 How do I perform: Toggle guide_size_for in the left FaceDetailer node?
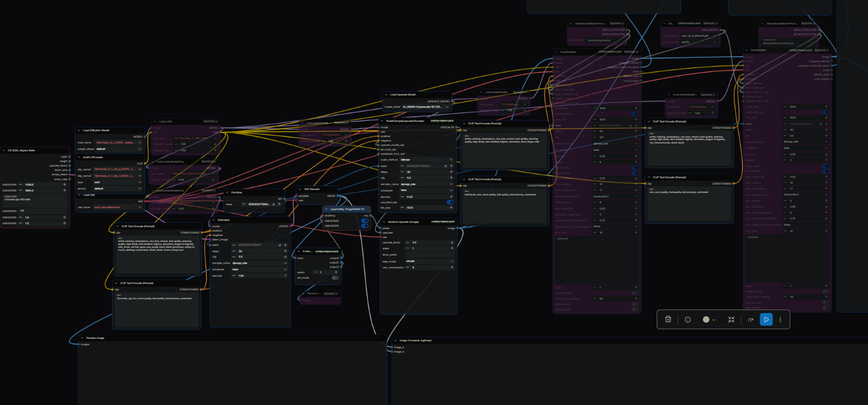coord(635,114)
